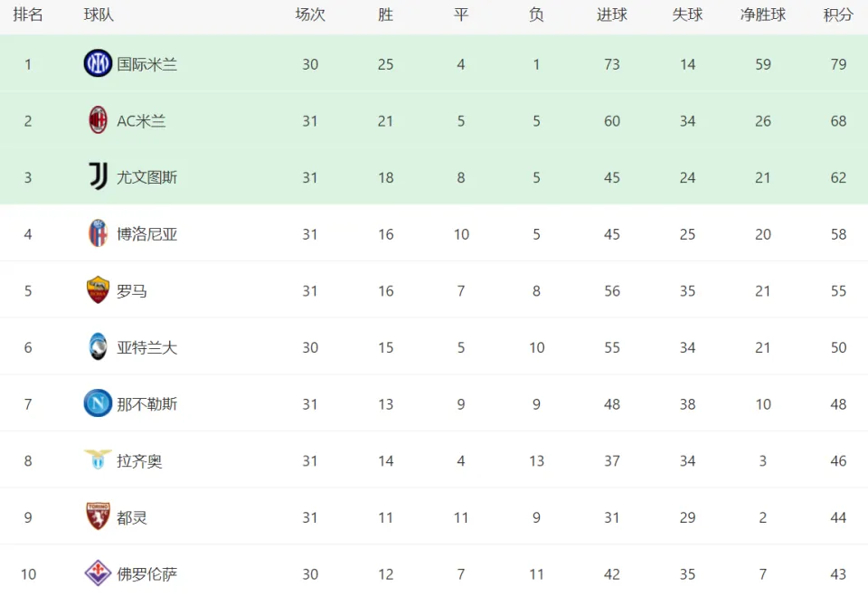Open the Fiorentina purple lily badge
The image size is (868, 596).
(98, 572)
